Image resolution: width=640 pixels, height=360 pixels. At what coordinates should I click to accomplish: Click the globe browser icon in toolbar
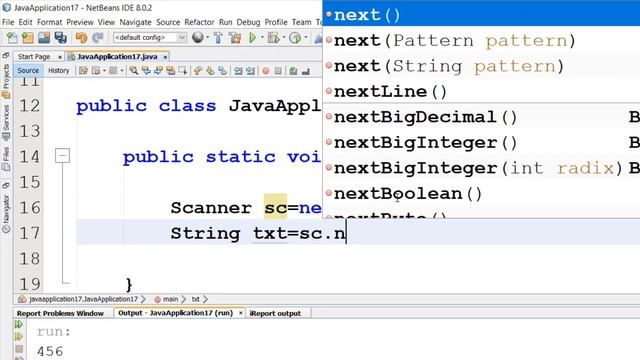pyautogui.click(x=198, y=38)
